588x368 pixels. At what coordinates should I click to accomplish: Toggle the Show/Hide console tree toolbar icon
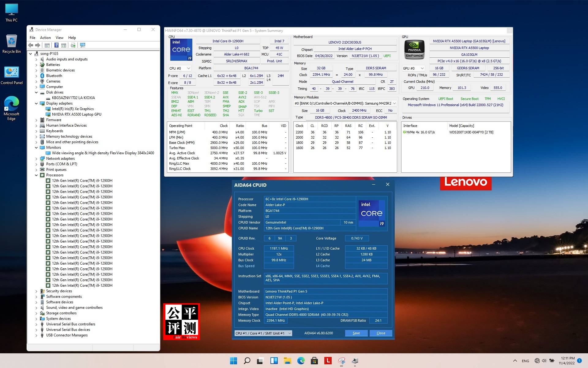(x=47, y=45)
